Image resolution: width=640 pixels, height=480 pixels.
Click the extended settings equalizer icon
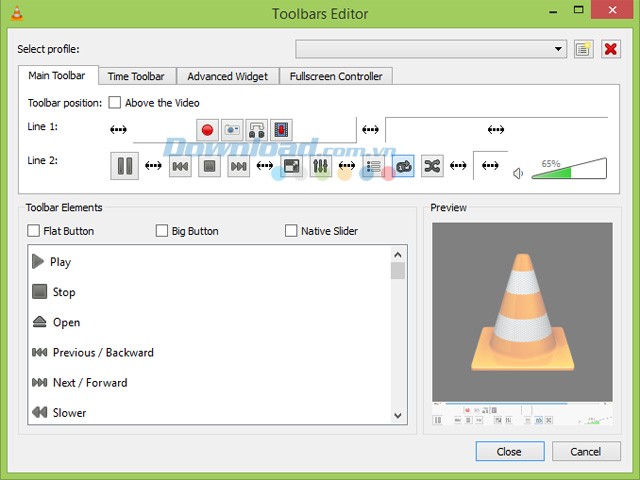pyautogui.click(x=320, y=166)
